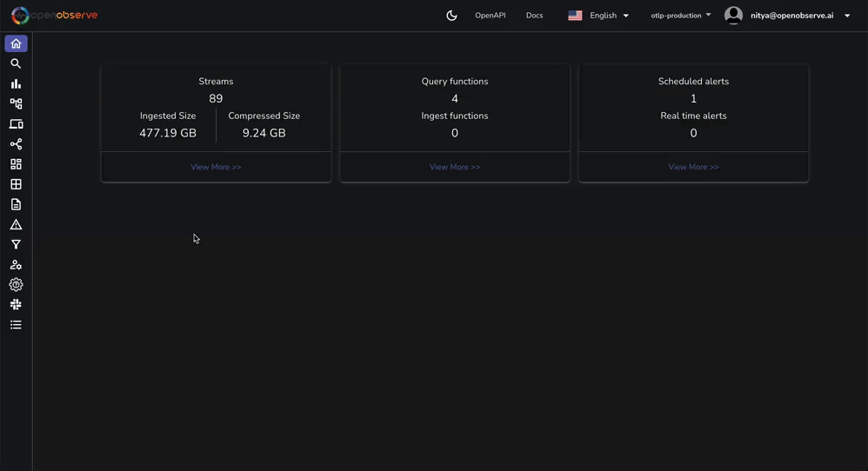Open the English language dropdown
The image size is (868, 471).
[598, 16]
